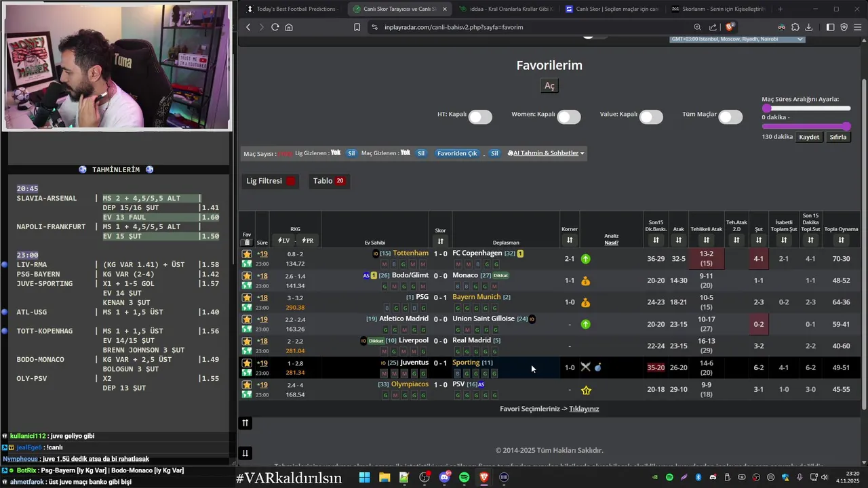Screen dimensions: 868x488
Task: Click the Tıklayınız link
Action: [584, 409]
